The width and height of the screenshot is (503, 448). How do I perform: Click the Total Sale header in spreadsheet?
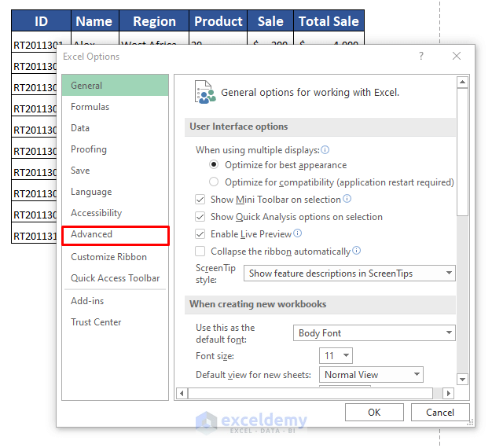click(329, 21)
